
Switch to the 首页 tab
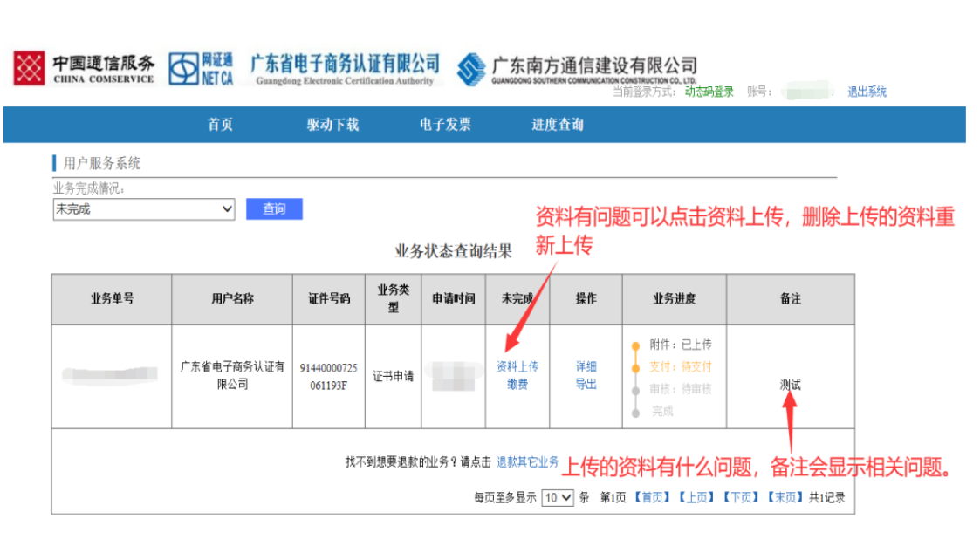(218, 125)
